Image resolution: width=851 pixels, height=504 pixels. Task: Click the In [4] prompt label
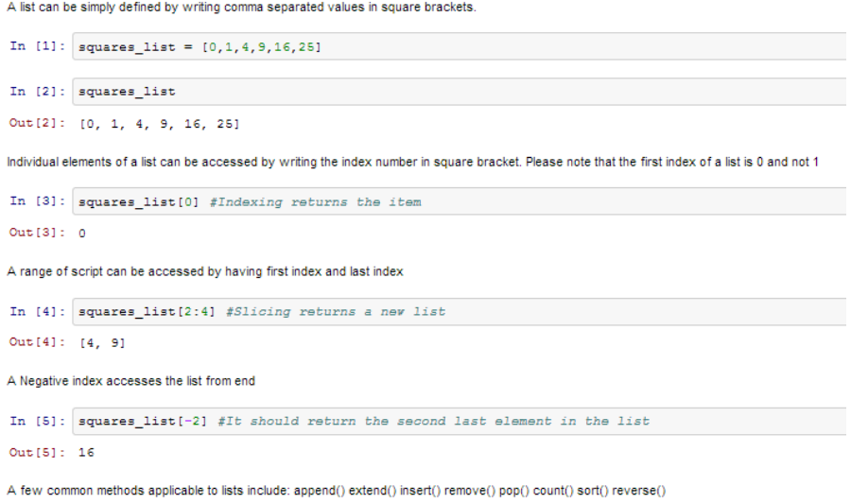[37, 311]
